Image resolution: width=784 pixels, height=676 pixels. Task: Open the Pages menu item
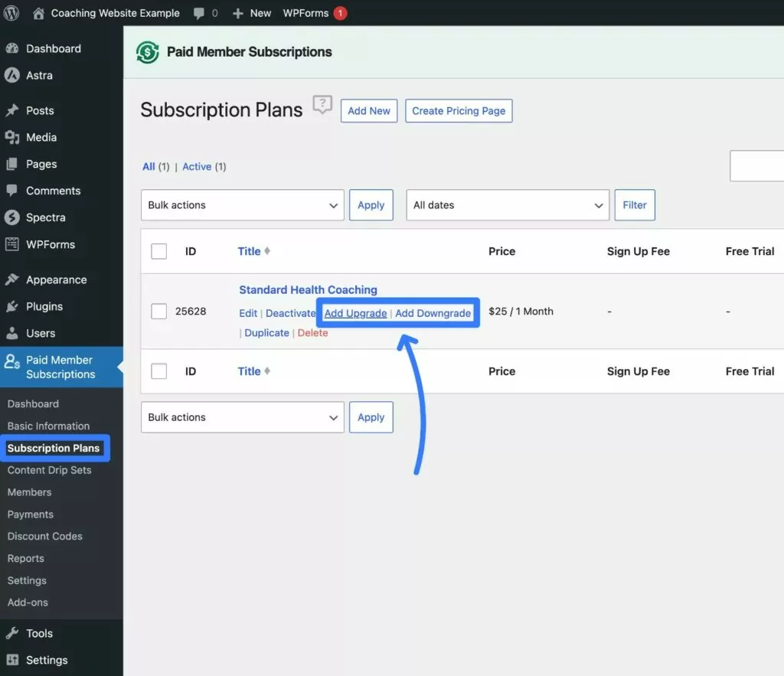coord(41,164)
